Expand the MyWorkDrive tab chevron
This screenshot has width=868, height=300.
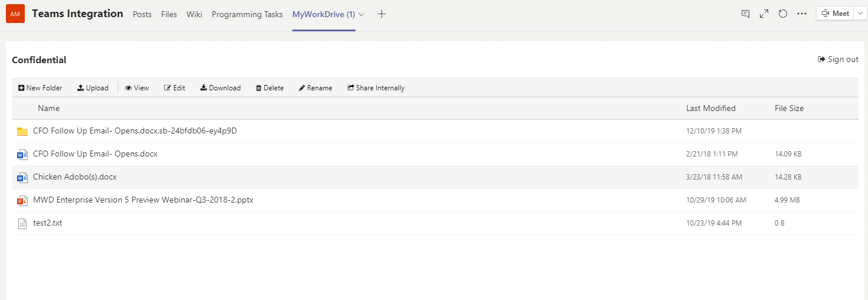[x=362, y=14]
